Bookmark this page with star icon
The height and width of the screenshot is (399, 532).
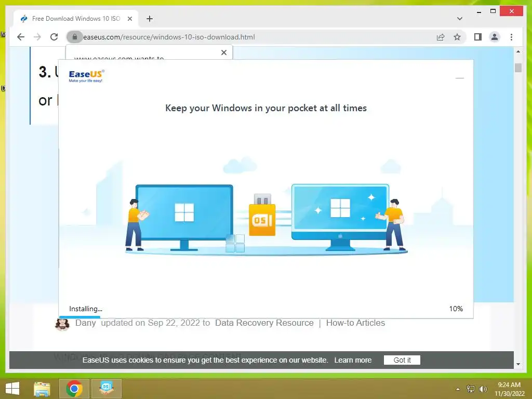(457, 37)
